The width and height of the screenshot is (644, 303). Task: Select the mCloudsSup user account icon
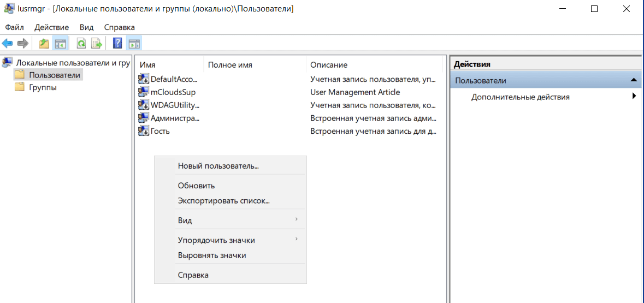tap(144, 92)
